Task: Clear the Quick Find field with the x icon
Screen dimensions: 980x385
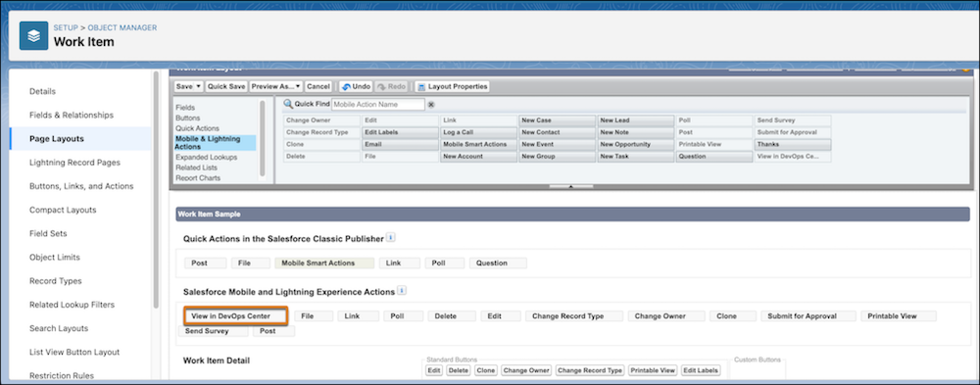Action: tap(430, 105)
